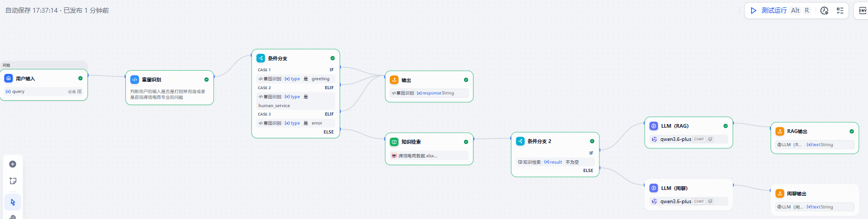The height and width of the screenshot is (219, 868).
Task: Click responseString variable in 输出 node
Action: 435,93
